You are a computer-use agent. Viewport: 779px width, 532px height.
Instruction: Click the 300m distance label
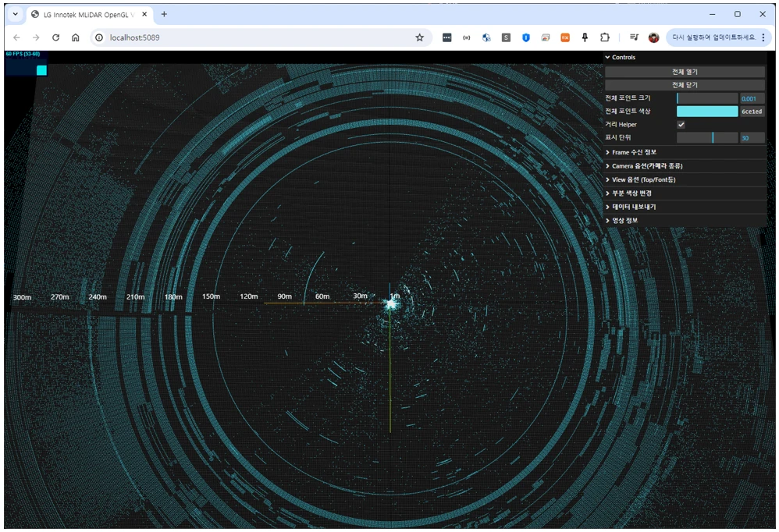pos(22,297)
